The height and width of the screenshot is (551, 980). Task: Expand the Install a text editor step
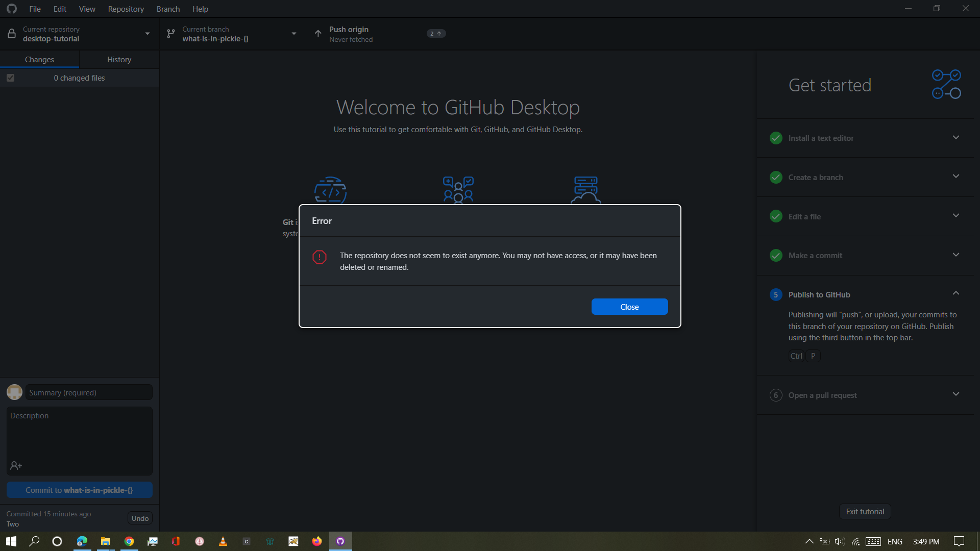tap(955, 138)
